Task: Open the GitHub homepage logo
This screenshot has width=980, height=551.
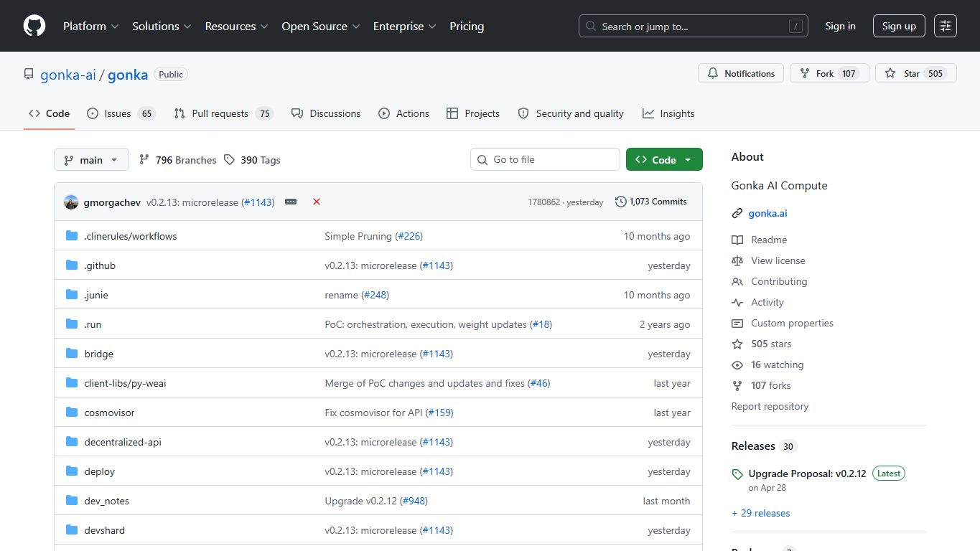Action: click(x=34, y=26)
